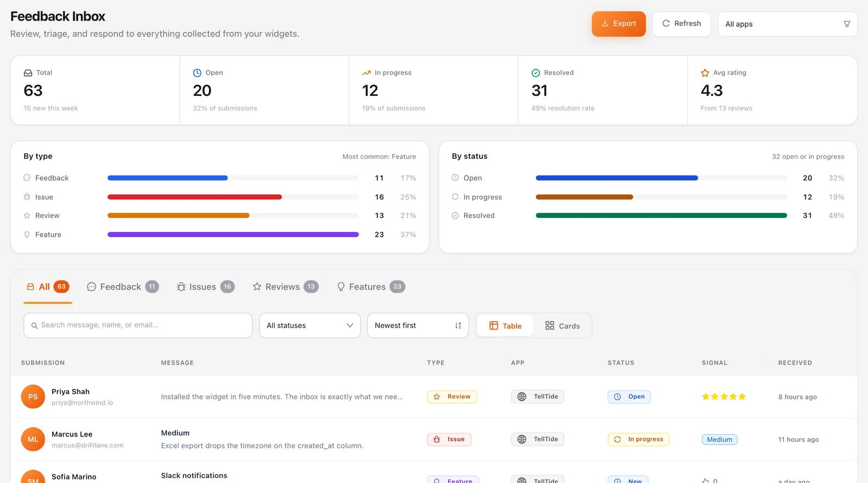This screenshot has height=483, width=868.
Task: Refresh the feedback inbox
Action: (x=681, y=24)
